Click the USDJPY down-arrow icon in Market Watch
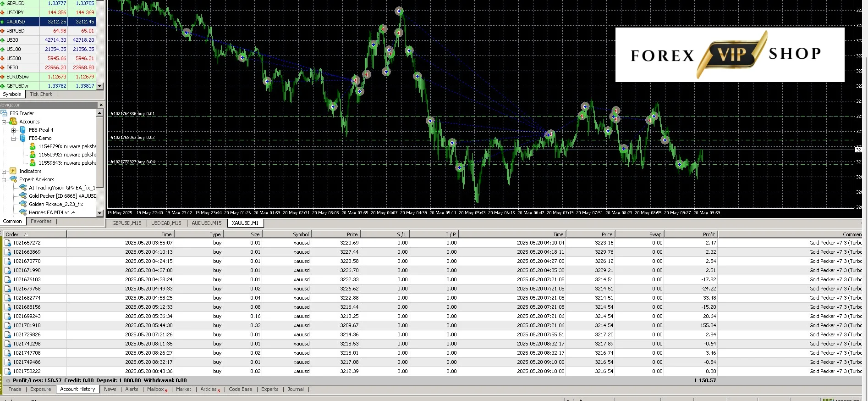This screenshot has height=401, width=868. pyautogui.click(x=2, y=12)
